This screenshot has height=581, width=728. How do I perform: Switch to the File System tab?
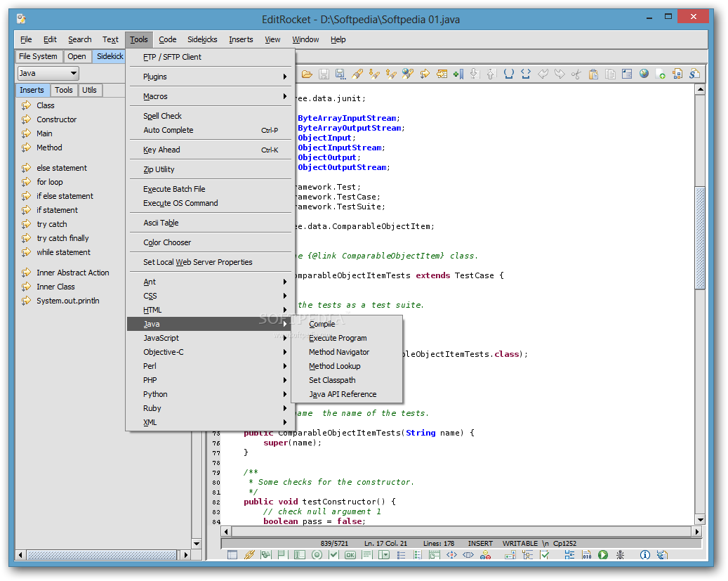(39, 56)
